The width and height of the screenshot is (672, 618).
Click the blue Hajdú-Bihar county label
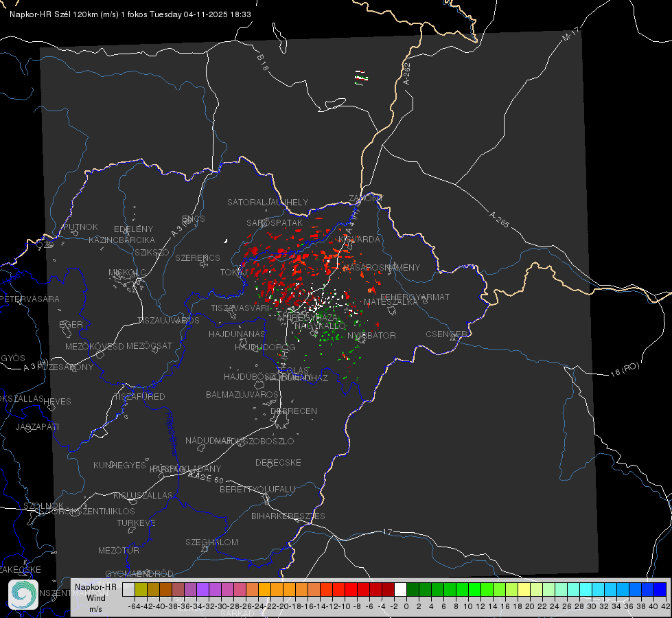(x=172, y=434)
